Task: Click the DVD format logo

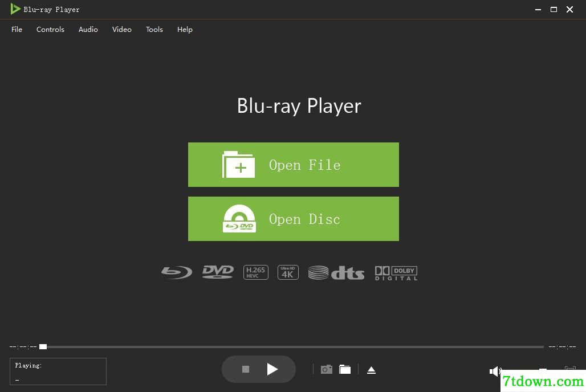Action: (218, 272)
